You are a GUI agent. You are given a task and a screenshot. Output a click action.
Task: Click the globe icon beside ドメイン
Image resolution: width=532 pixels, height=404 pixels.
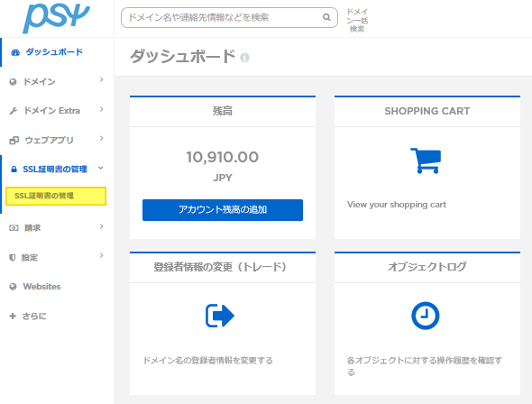13,82
